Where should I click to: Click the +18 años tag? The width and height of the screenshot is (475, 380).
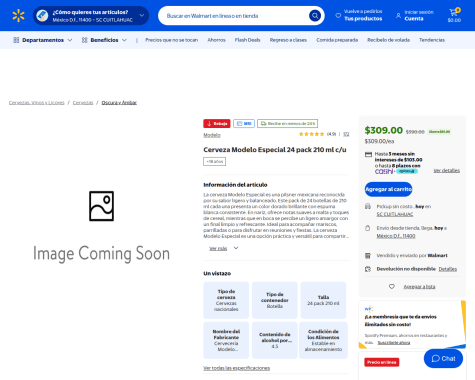pyautogui.click(x=214, y=161)
